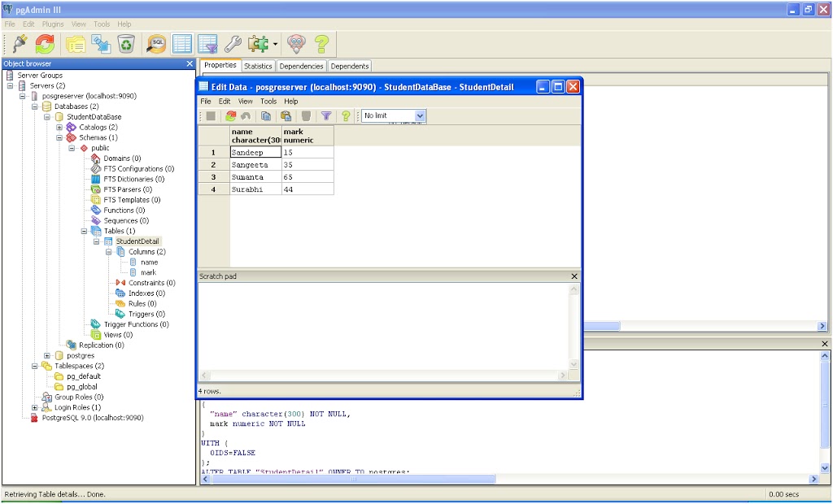
Task: Click the View Filtered Data icon
Action: coord(207,44)
